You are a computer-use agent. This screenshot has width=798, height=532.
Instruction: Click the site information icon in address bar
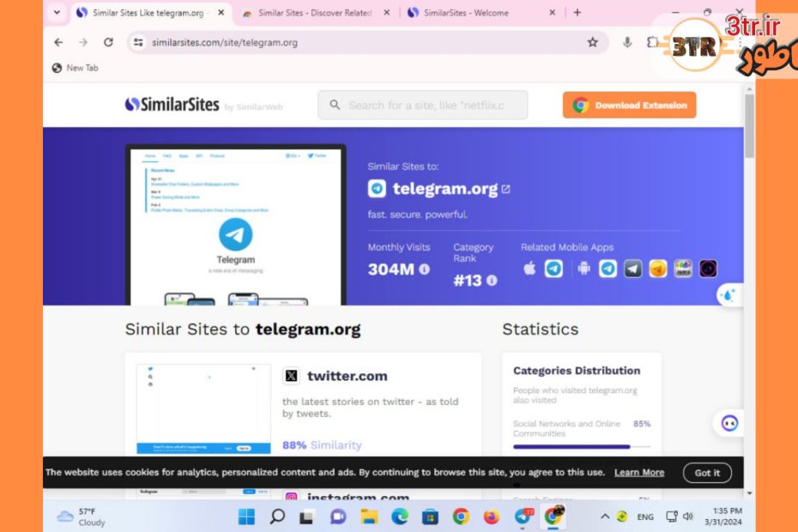click(138, 42)
